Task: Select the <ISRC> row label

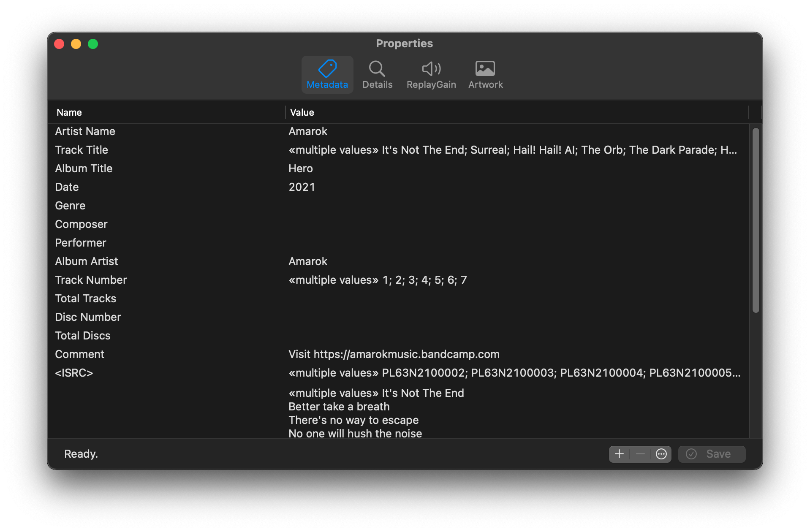Action: [74, 373]
